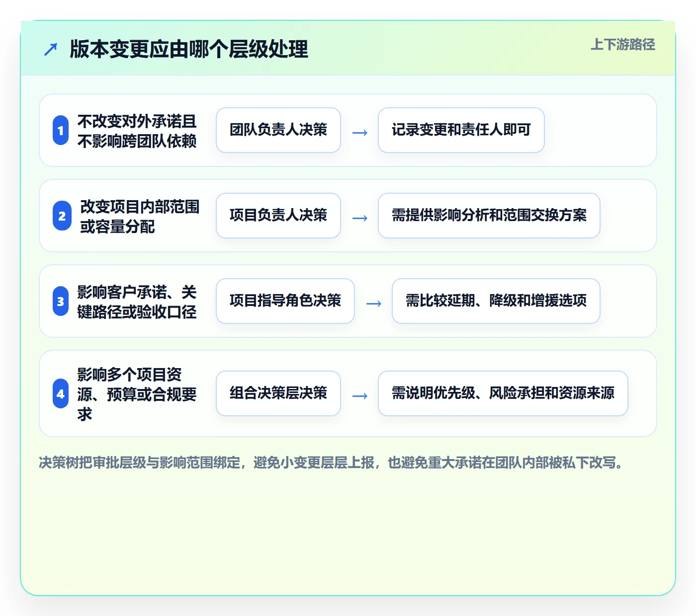Open the 需比较延期、降级和增援选项 outcome box
The image size is (696, 616).
(x=496, y=301)
